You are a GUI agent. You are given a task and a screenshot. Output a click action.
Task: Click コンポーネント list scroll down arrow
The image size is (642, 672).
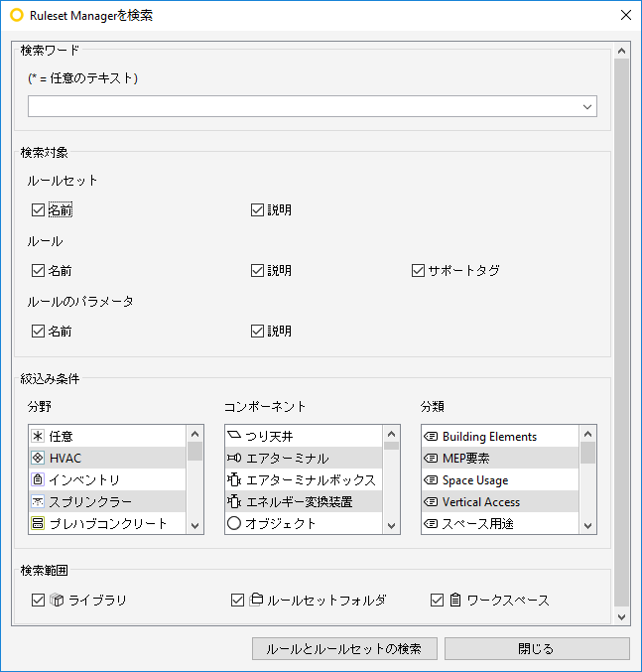[x=391, y=526]
